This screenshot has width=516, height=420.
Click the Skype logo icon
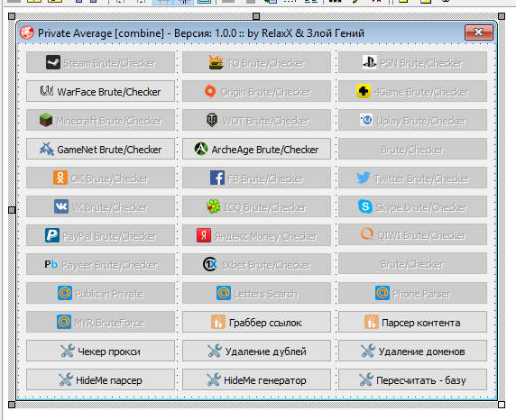365,206
